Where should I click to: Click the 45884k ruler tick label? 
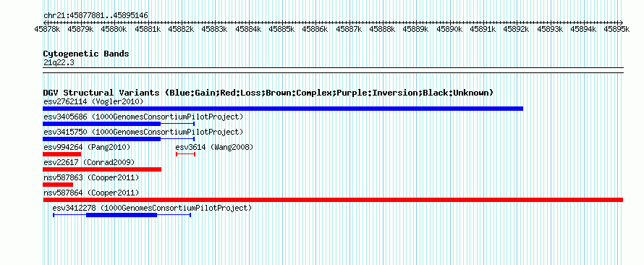point(248,29)
